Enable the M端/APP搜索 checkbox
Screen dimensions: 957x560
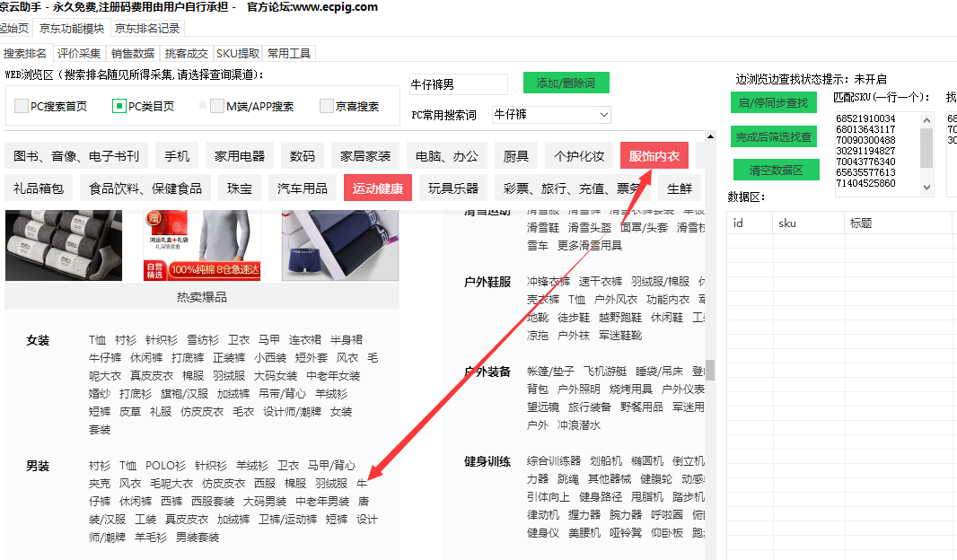tap(216, 106)
